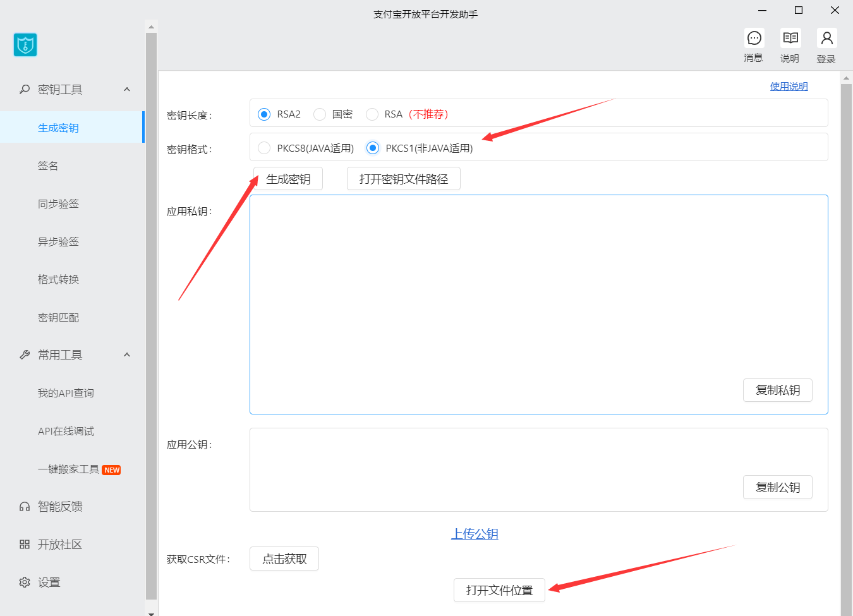
Task: Click the main panel vertical scrollbar
Action: click(x=847, y=349)
